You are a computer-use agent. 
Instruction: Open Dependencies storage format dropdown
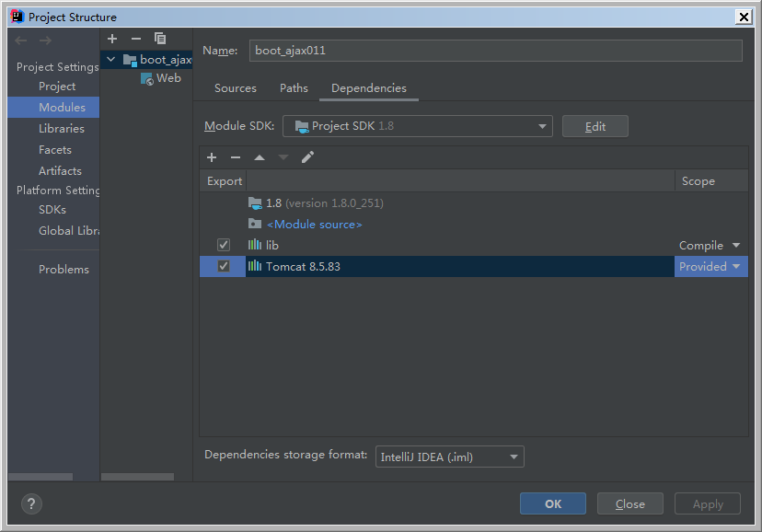(x=449, y=457)
